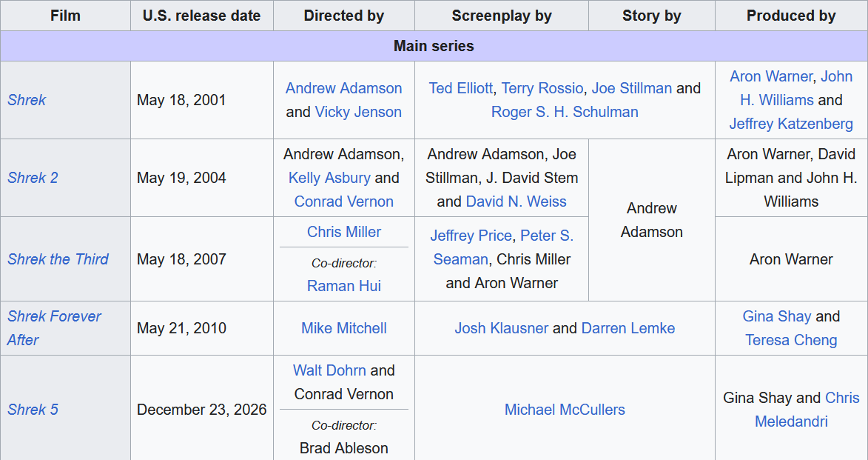Click the Kelly Asbury link

[x=329, y=178]
